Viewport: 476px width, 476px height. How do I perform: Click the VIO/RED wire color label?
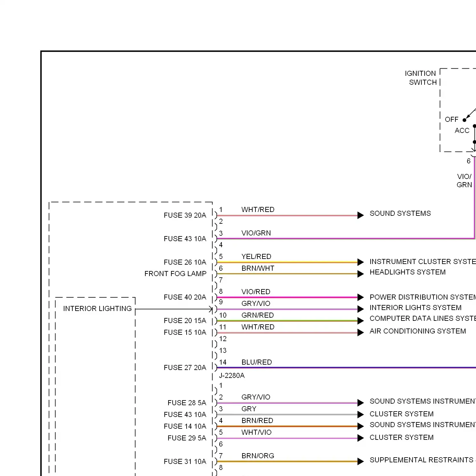tap(256, 292)
